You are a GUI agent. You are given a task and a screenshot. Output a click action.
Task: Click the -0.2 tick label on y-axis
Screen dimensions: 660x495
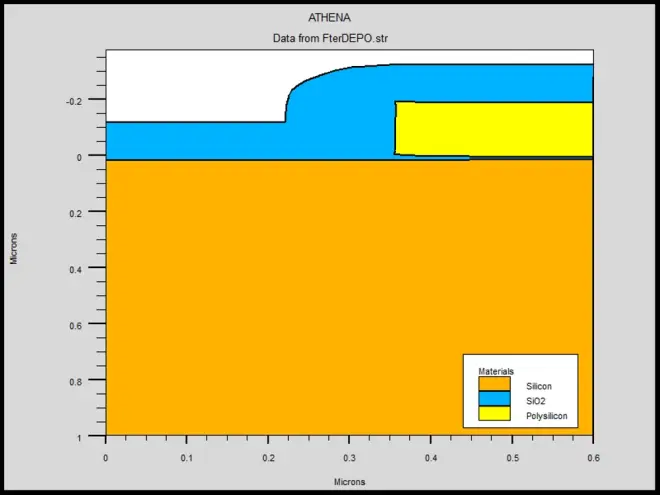coord(86,101)
